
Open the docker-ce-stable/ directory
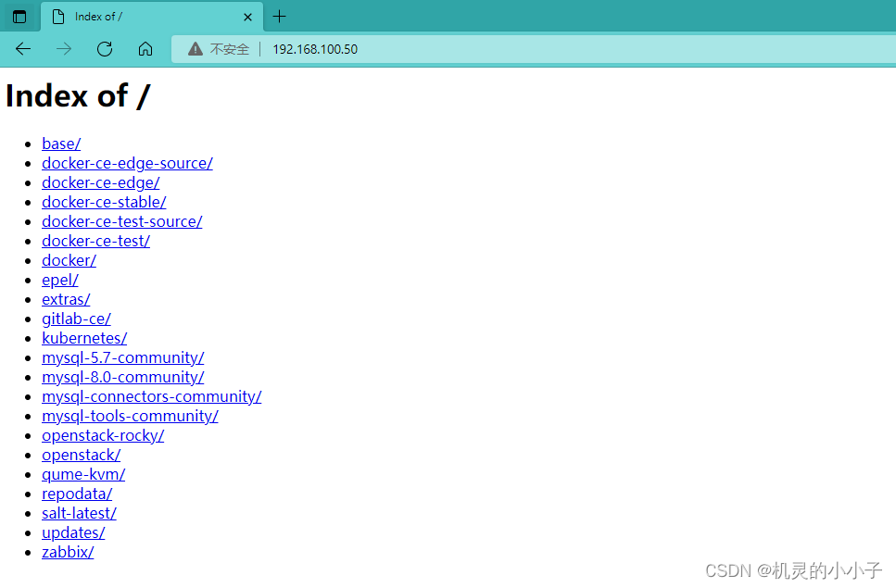(104, 202)
